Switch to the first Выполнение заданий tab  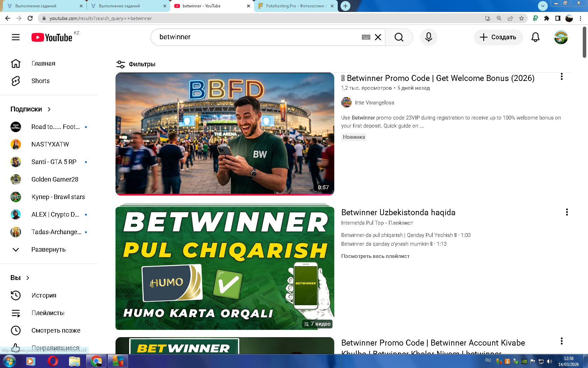click(x=44, y=6)
